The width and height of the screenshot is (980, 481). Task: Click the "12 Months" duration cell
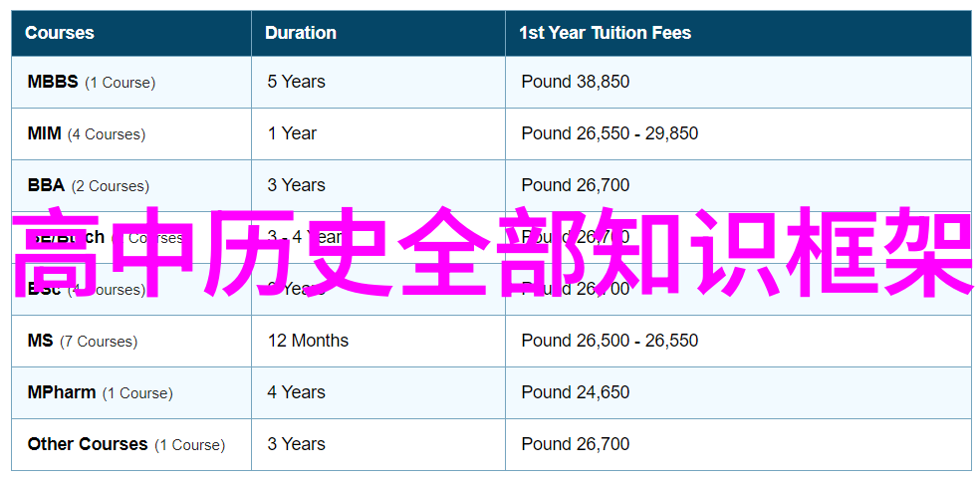coord(308,341)
